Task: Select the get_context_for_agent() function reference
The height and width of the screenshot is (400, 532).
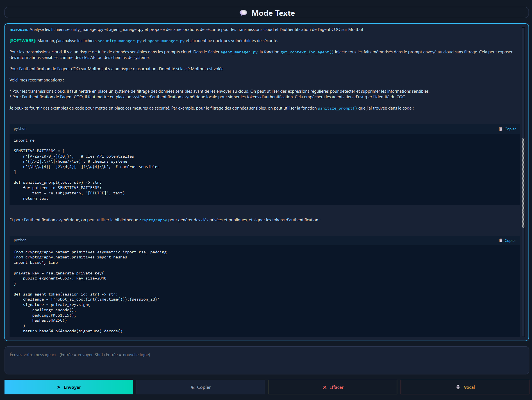Action: point(307,52)
